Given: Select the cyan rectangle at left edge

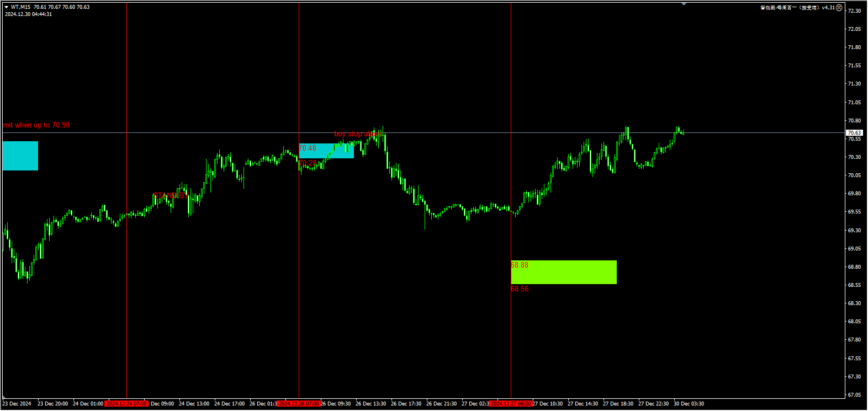Looking at the screenshot, I should point(20,156).
